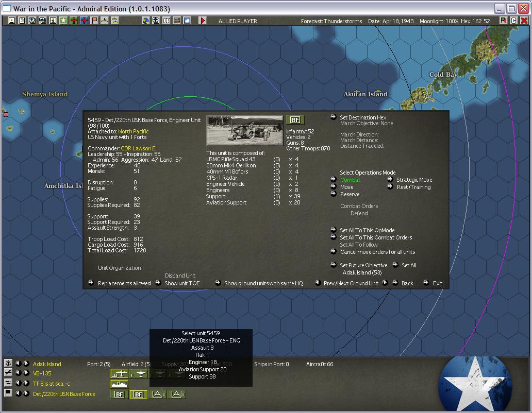
Task: Select the first BF ground unit icon
Action: click(x=120, y=394)
